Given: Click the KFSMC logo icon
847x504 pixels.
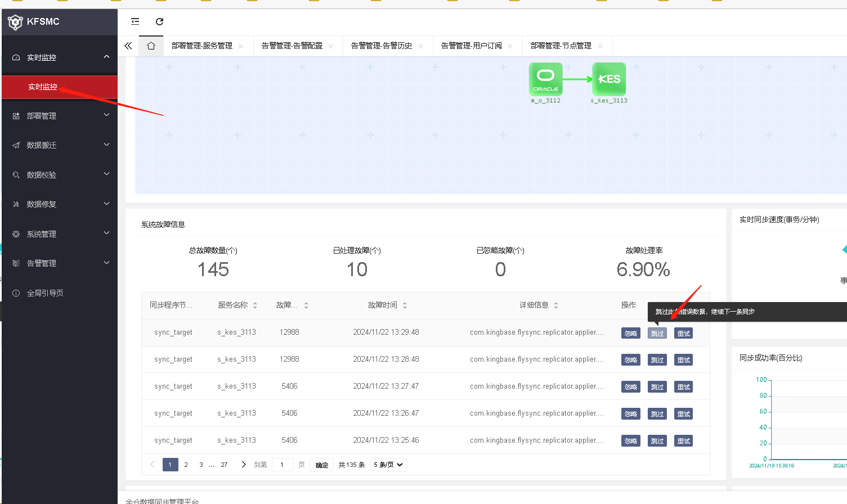Looking at the screenshot, I should point(15,22).
